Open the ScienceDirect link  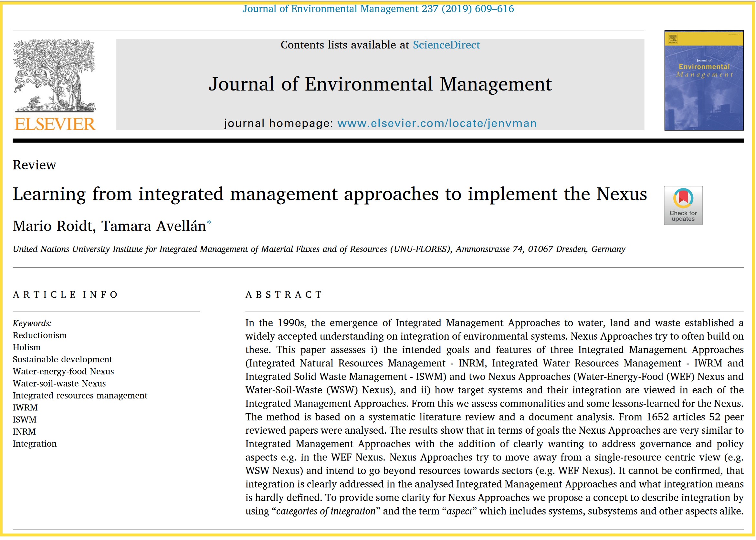coord(446,45)
